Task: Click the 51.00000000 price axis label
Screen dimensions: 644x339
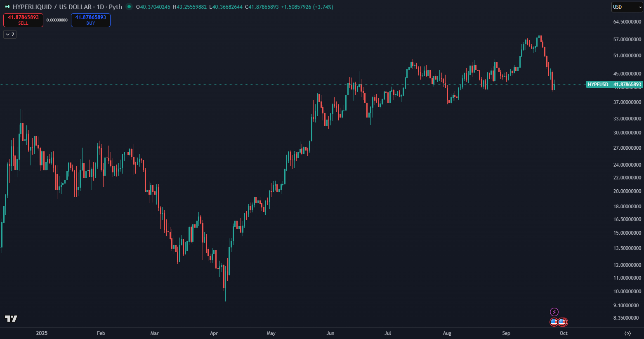Action: pos(627,56)
